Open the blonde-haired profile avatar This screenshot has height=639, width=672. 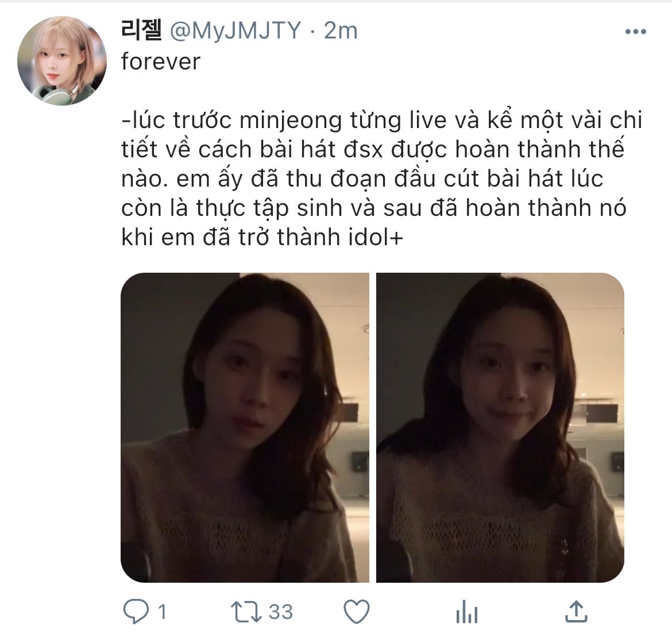point(61,60)
